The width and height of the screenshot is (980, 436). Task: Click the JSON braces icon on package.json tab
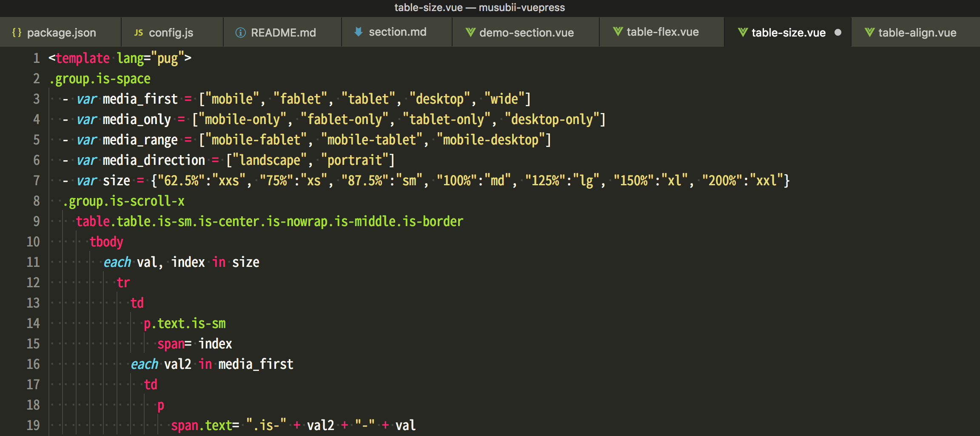click(17, 32)
